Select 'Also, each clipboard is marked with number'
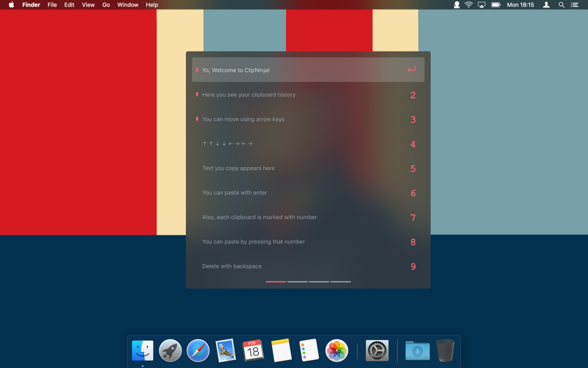The width and height of the screenshot is (588, 368). click(308, 217)
